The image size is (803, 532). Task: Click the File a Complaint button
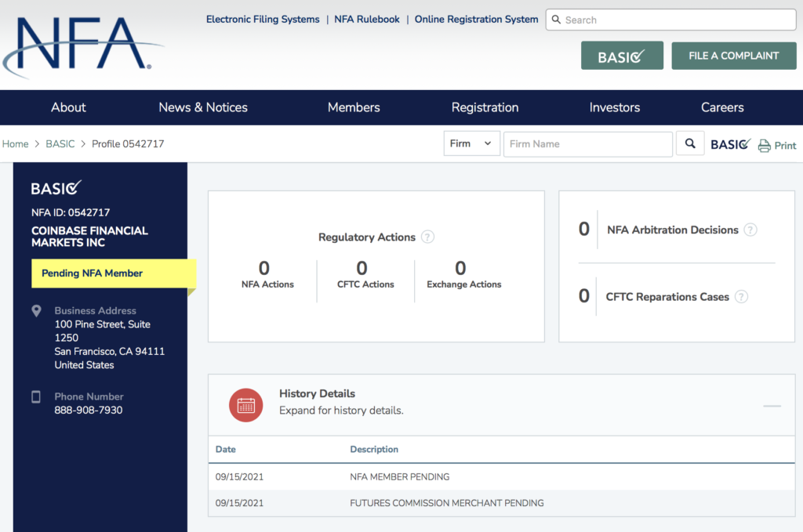pos(734,56)
